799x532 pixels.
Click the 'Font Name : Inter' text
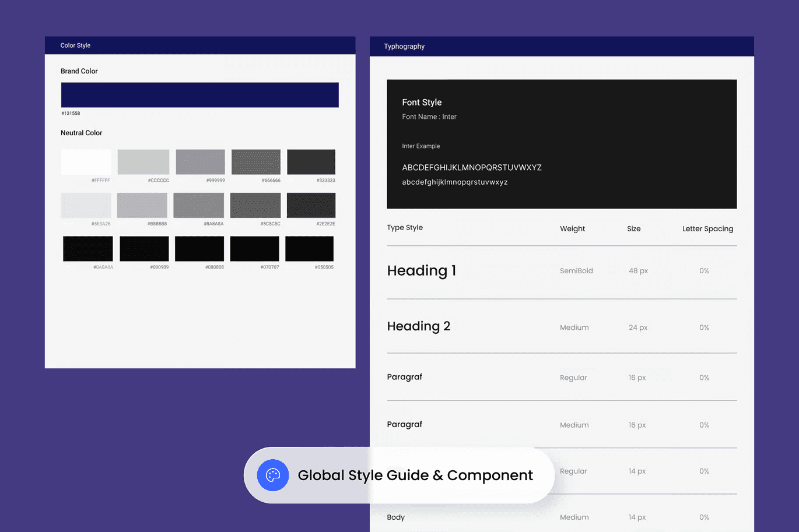click(429, 117)
